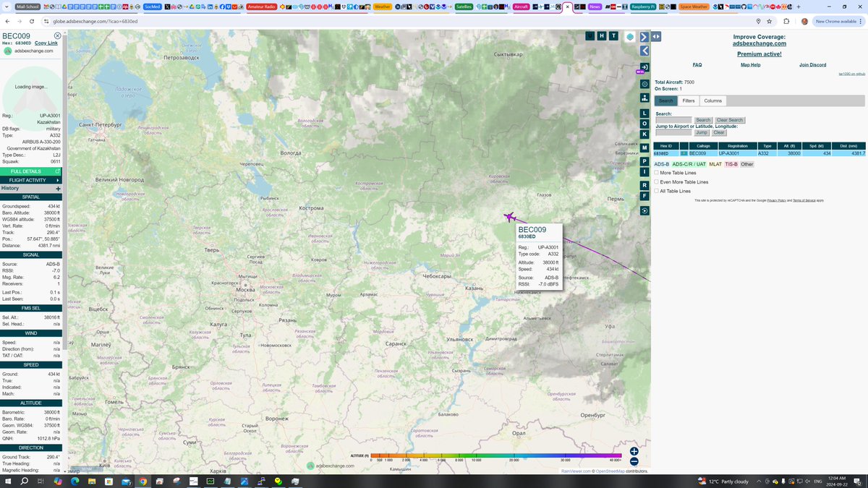Viewport: 868px width, 488px height.
Task: Toggle the M map button
Action: 644,147
